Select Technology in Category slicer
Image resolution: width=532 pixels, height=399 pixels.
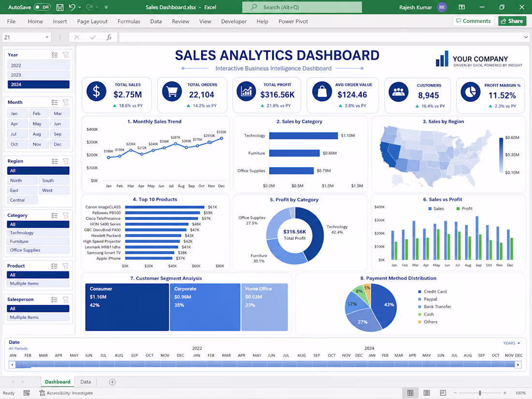pos(38,233)
